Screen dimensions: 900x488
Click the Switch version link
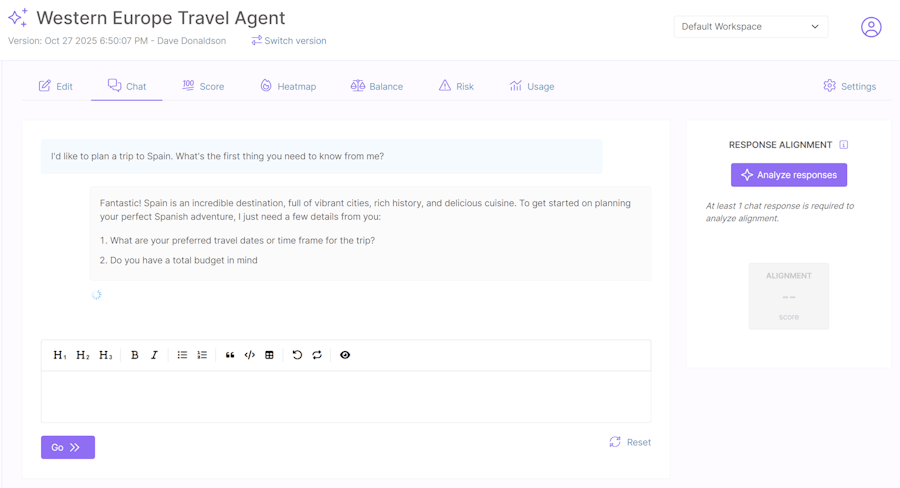pyautogui.click(x=289, y=41)
